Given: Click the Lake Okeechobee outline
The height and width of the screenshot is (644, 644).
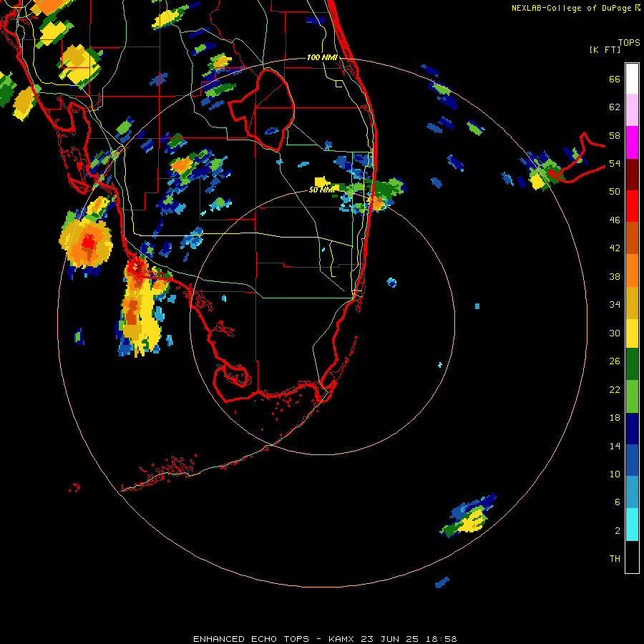Looking at the screenshot, I should (261, 109).
